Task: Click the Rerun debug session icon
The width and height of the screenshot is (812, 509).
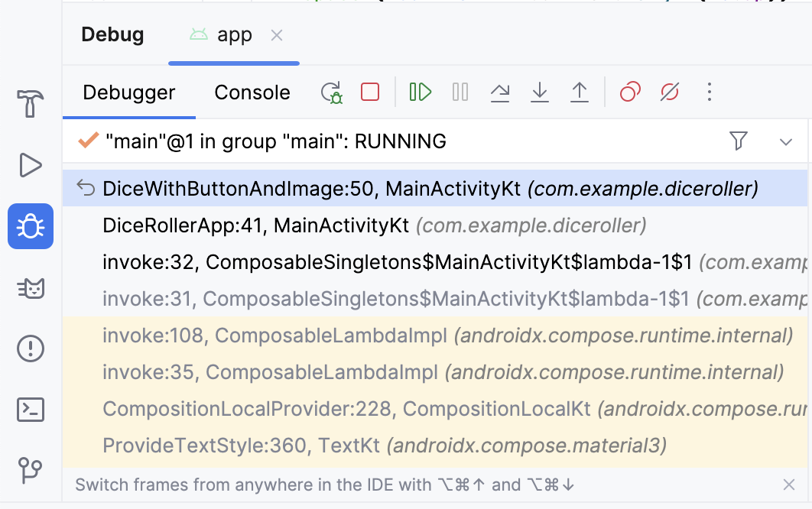Action: [331, 92]
